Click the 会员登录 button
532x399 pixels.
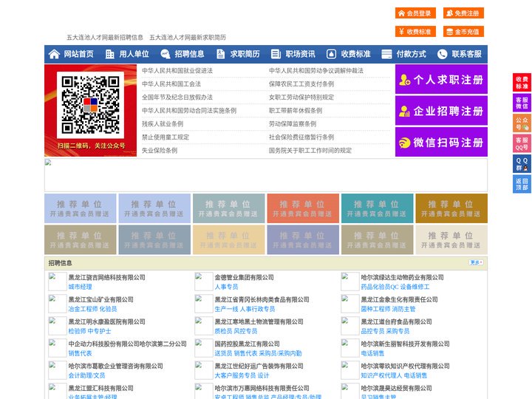415,13
